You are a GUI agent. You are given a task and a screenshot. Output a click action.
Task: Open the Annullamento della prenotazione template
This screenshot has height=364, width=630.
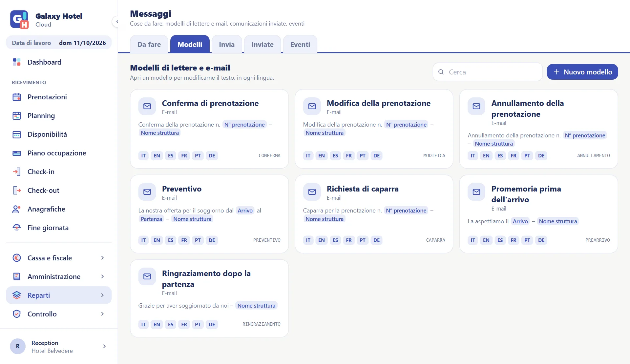(539, 129)
